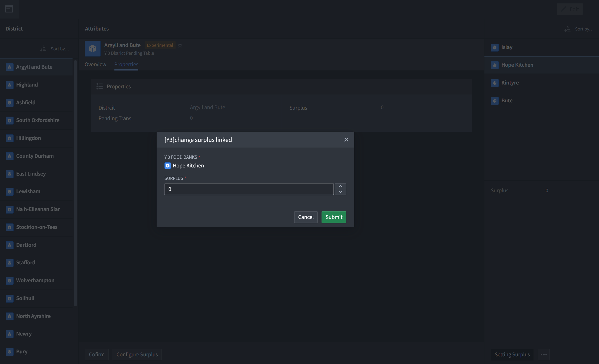Close the change surplus linked dialog

346,140
